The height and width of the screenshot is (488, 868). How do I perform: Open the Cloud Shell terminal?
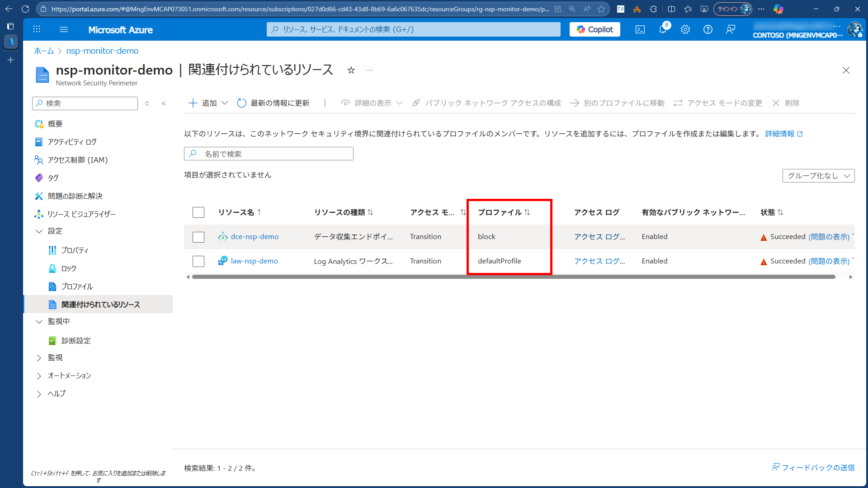[x=640, y=29]
